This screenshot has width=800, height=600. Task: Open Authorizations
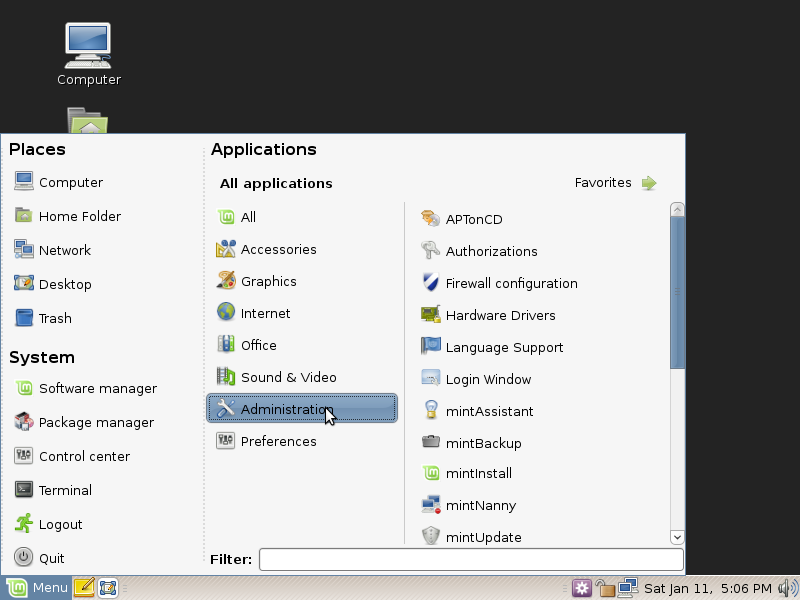479,251
